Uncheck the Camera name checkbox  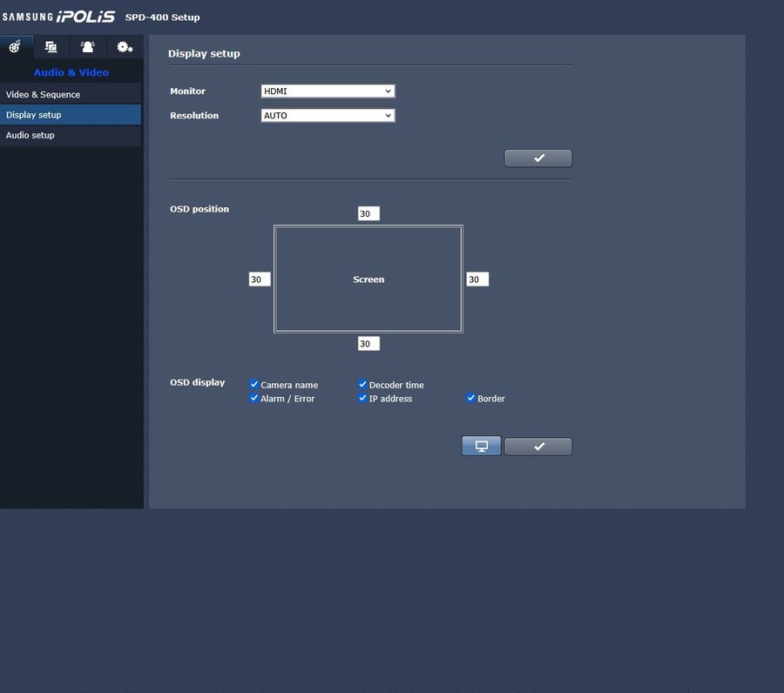254,384
